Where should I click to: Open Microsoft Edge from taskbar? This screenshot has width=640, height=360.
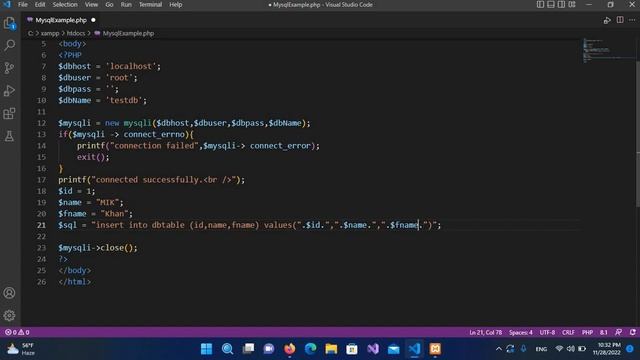pyautogui.click(x=311, y=349)
